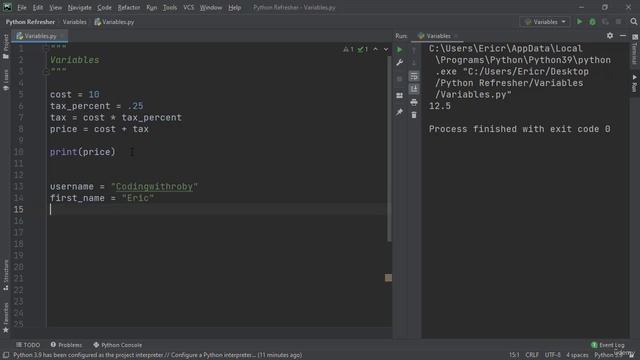
Task: Open the VCS menu
Action: [x=189, y=7]
